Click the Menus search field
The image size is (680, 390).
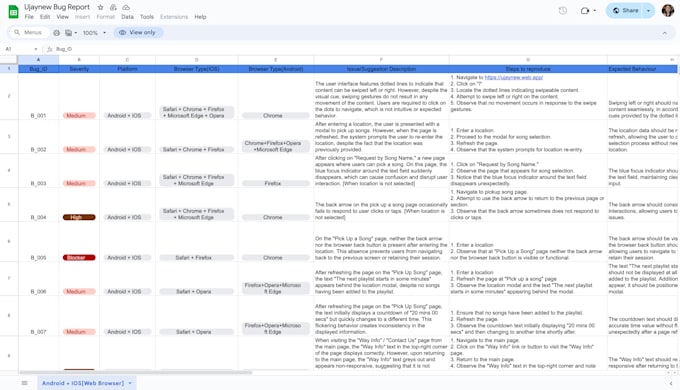(29, 33)
